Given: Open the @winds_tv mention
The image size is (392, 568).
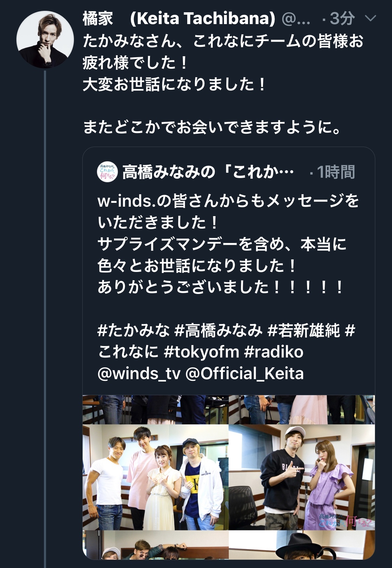Looking at the screenshot, I should pos(139,373).
